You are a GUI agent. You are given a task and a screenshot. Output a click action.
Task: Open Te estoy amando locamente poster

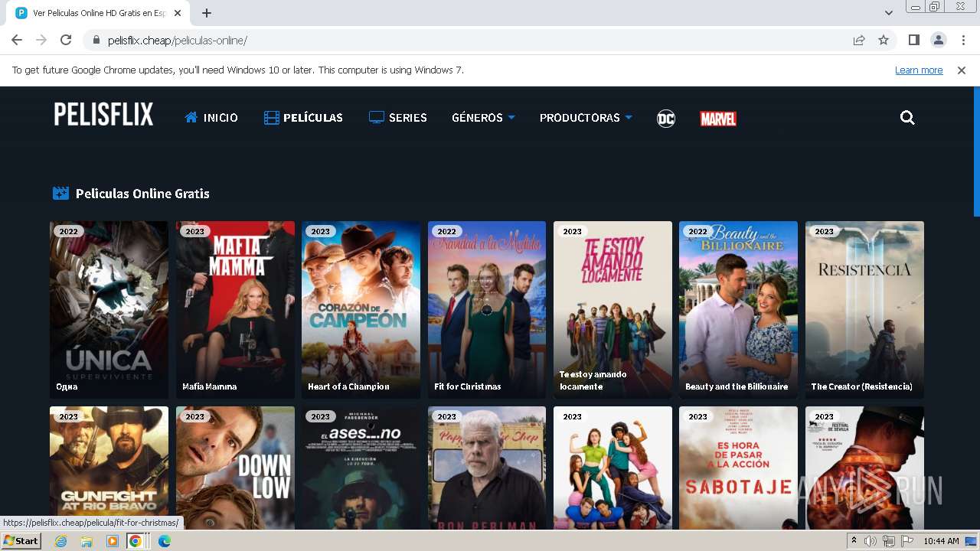click(612, 310)
